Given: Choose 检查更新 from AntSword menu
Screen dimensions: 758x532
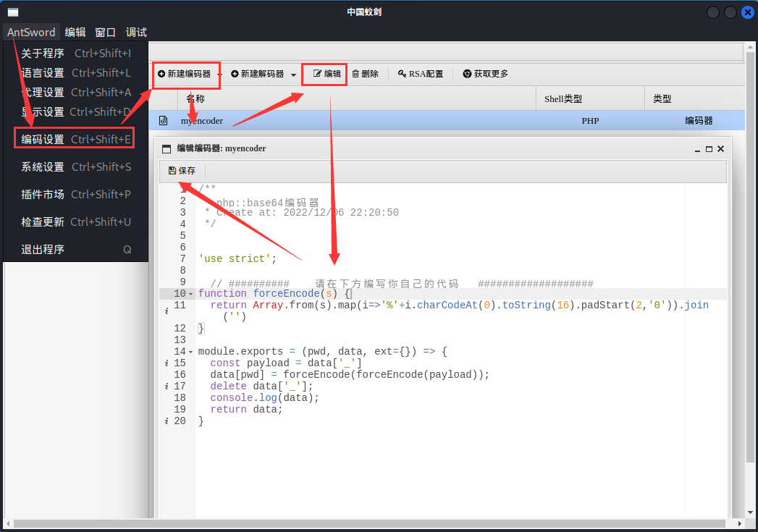Looking at the screenshot, I should pyautogui.click(x=76, y=221).
